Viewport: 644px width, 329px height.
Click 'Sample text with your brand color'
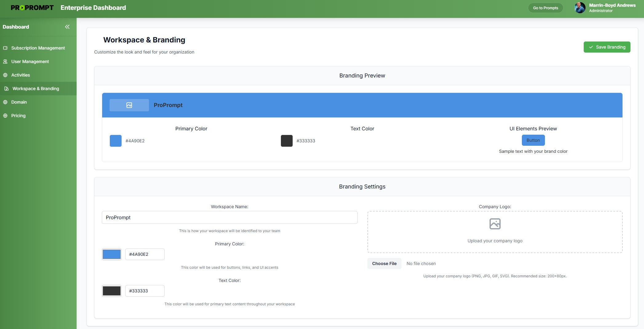[533, 151]
